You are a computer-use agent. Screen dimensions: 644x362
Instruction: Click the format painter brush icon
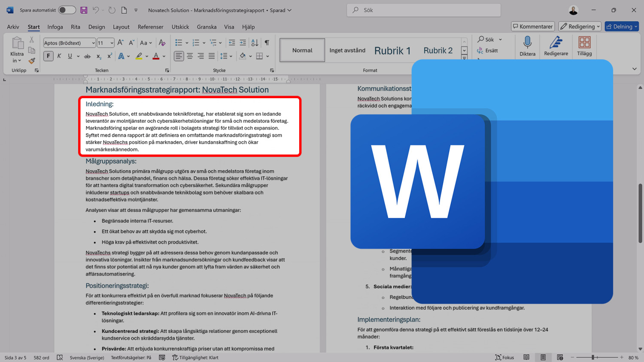32,61
